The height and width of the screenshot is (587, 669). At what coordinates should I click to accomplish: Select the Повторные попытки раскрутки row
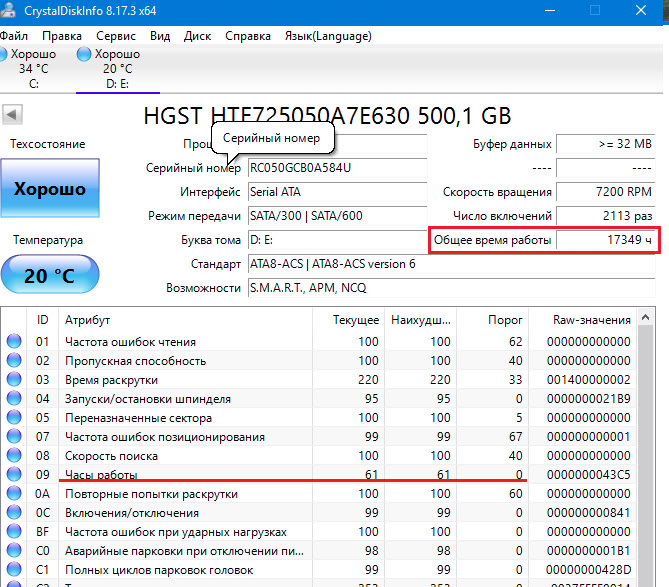tap(319, 493)
